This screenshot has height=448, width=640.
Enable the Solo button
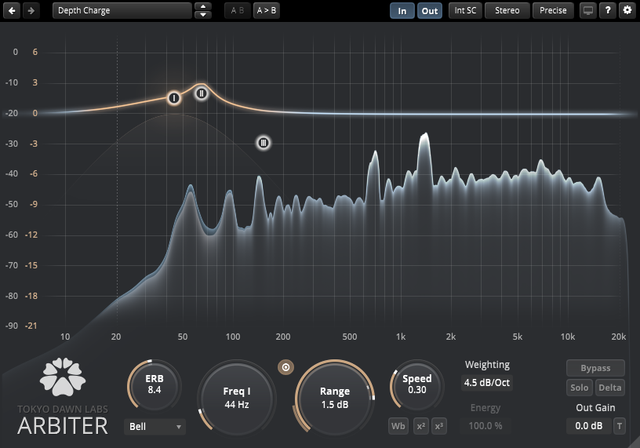coord(579,388)
